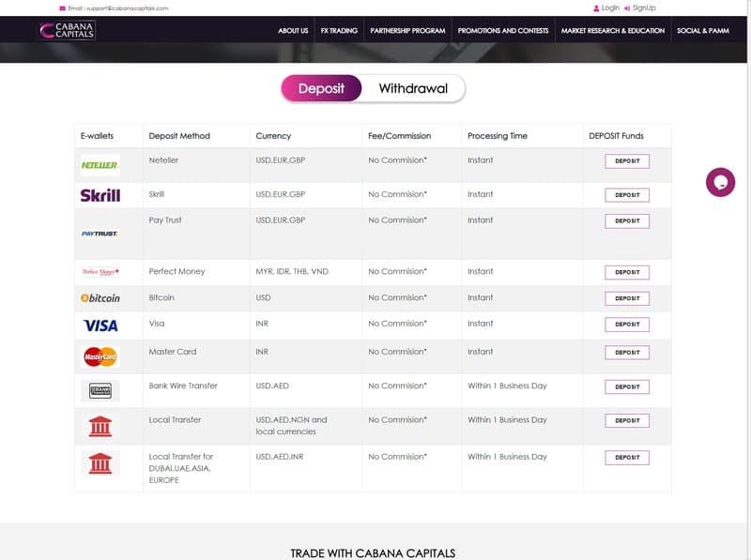Click the Login link
The image size is (751, 560).
610,8
